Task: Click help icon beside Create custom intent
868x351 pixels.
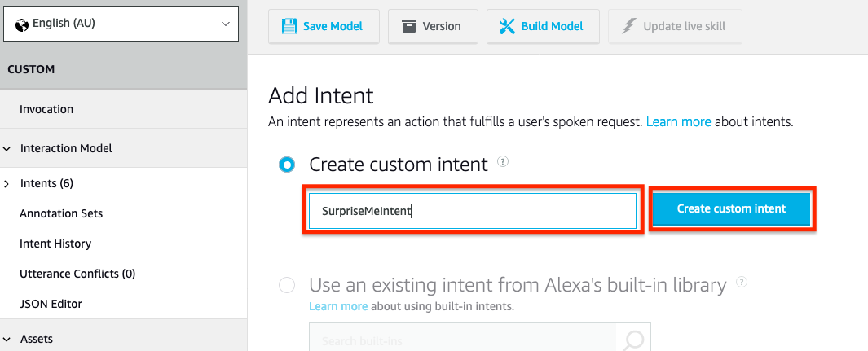Action: tap(502, 162)
